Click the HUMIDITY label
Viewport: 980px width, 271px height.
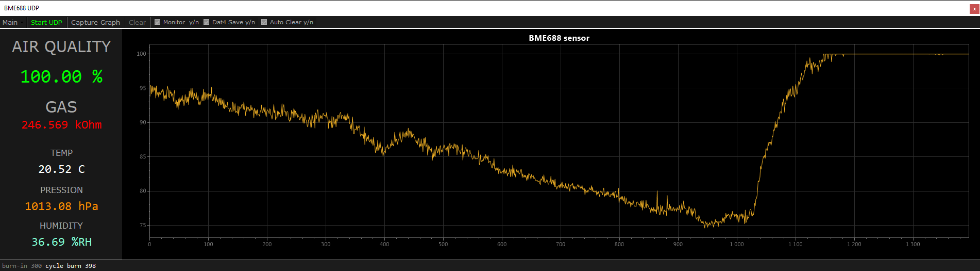61,226
